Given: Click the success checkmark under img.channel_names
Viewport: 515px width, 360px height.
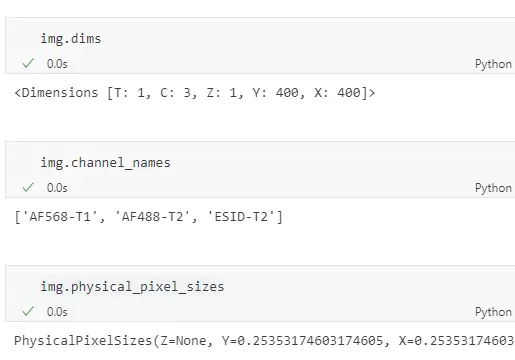Looking at the screenshot, I should 28,187.
